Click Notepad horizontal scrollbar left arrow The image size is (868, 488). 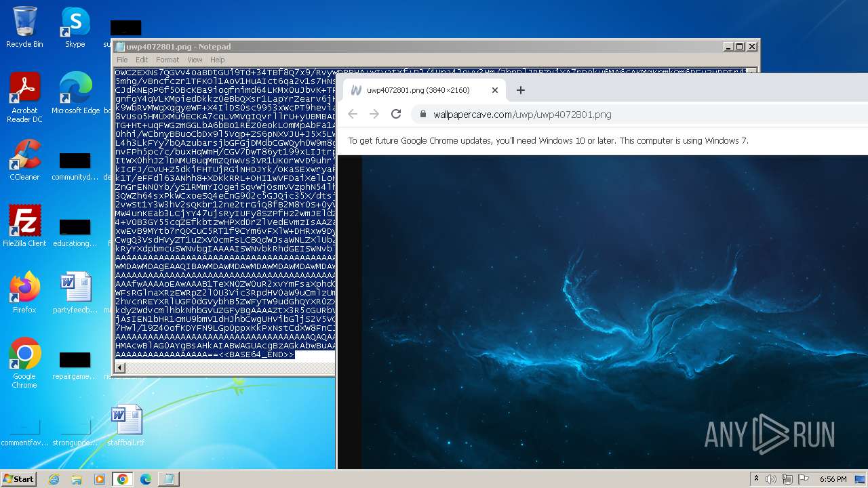(x=120, y=368)
